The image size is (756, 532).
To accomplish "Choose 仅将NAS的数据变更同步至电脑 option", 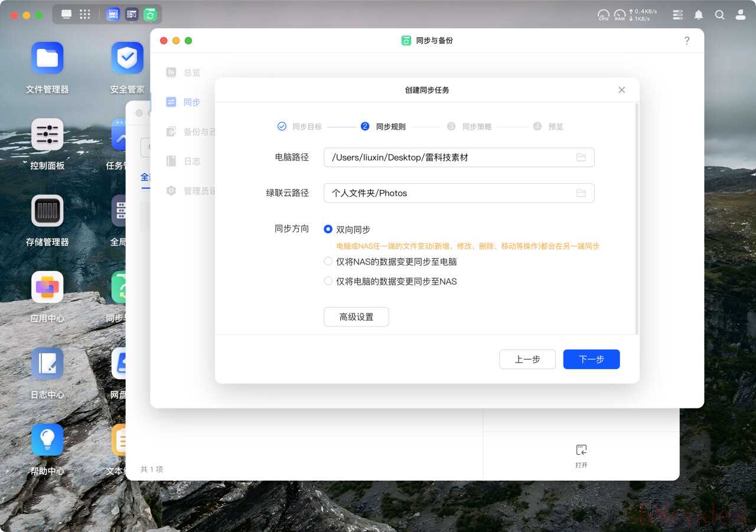I will point(328,262).
